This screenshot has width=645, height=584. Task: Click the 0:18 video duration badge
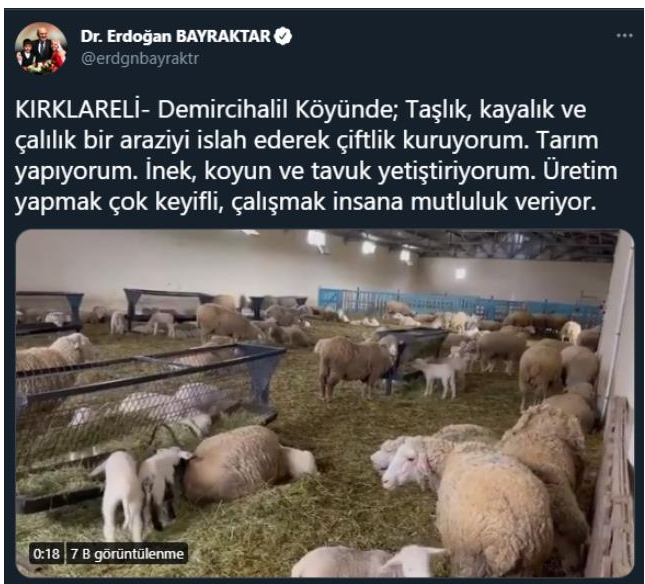[46, 554]
